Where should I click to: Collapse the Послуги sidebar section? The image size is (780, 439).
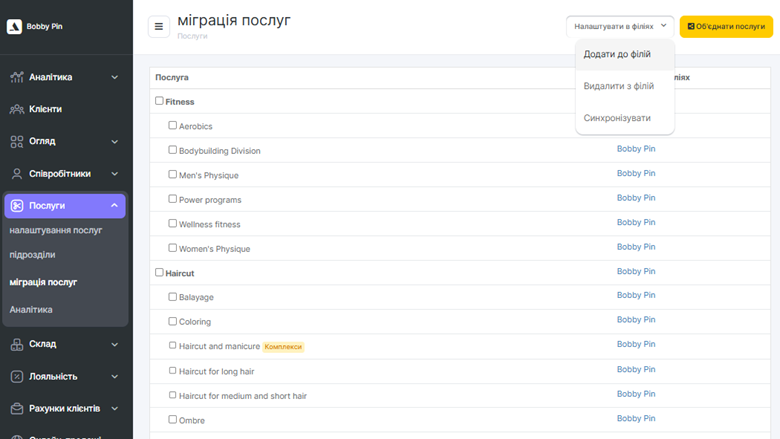(x=114, y=206)
